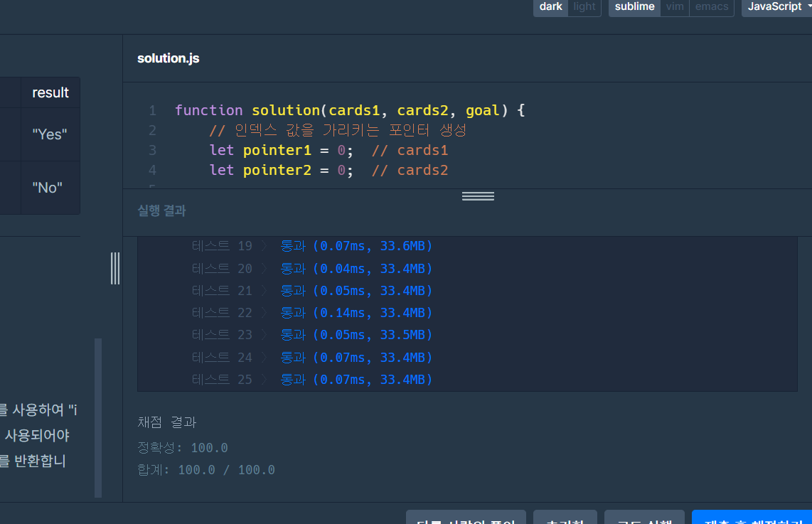Select the 테스트 19 result row
This screenshot has width=812, height=524.
(311, 246)
